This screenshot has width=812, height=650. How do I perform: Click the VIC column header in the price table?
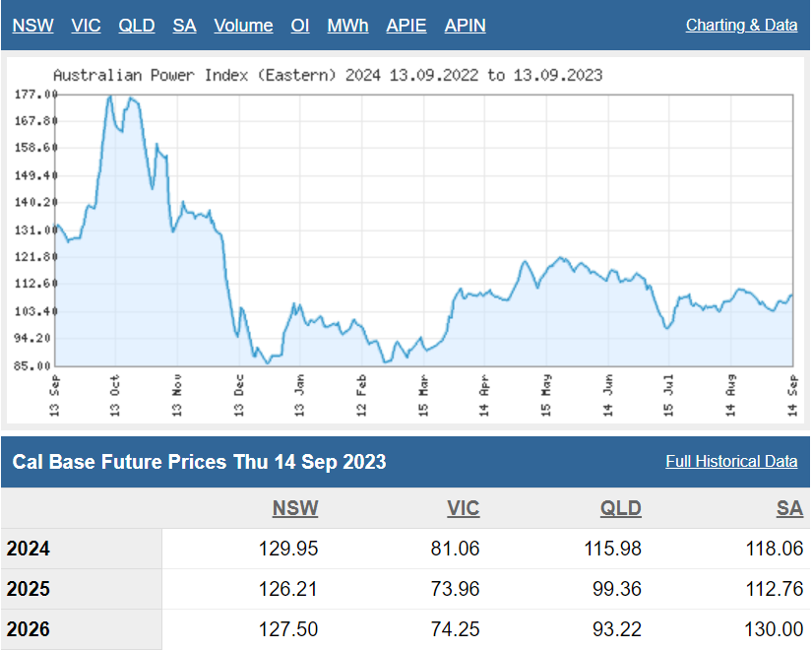pyautogui.click(x=463, y=508)
